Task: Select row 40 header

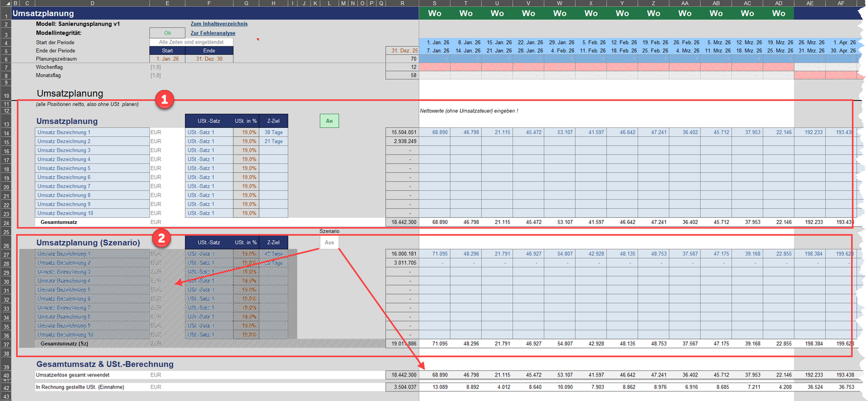Action: [x=6, y=375]
